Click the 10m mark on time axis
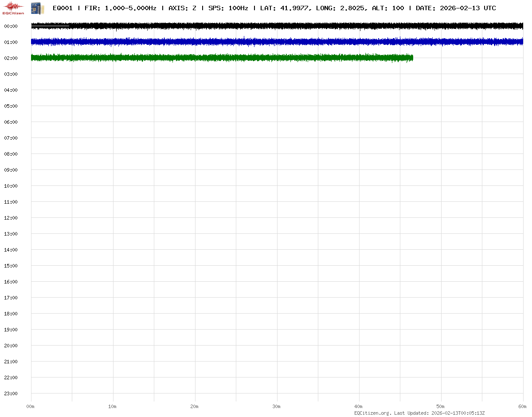 [x=113, y=406]
